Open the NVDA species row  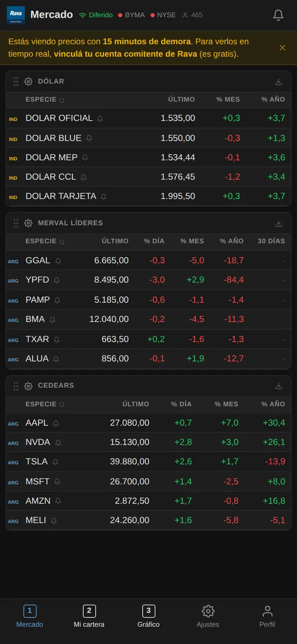[148, 442]
